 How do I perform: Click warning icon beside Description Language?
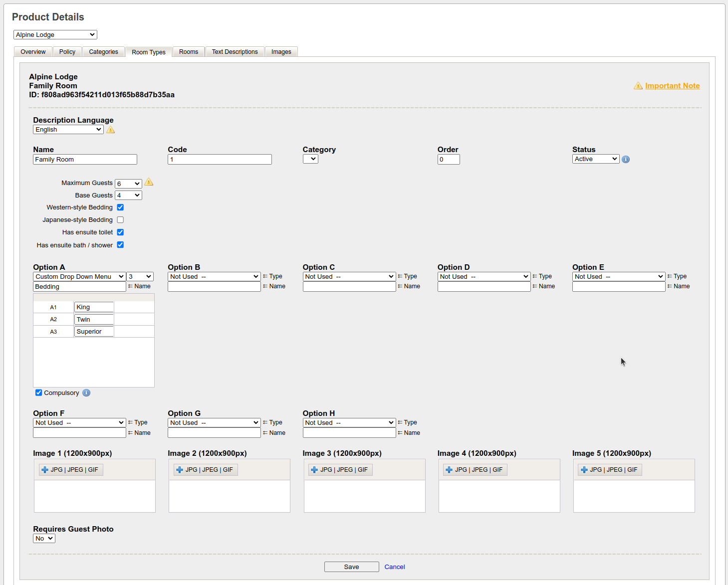click(x=111, y=130)
